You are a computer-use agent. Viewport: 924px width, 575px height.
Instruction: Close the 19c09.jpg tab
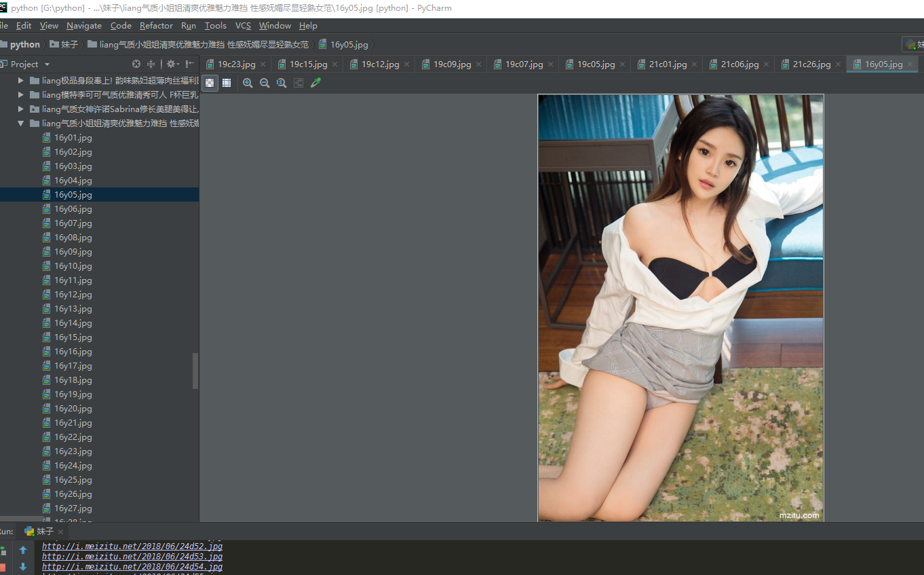(x=479, y=64)
